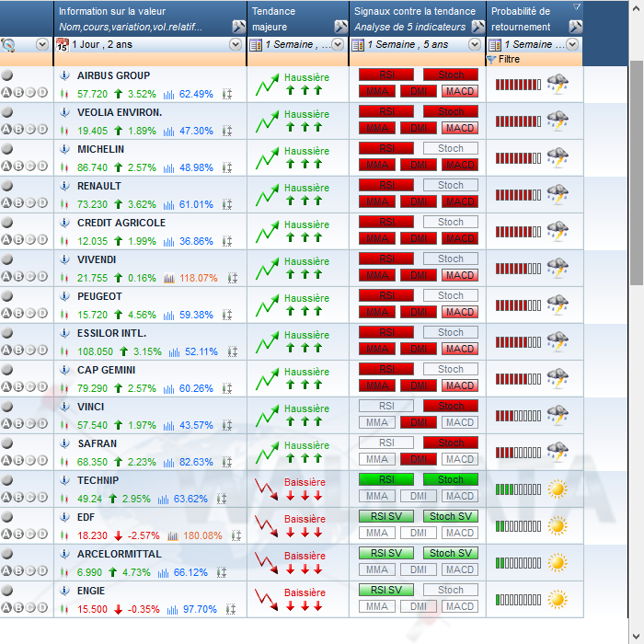Click the scrollbar up arrow
The image size is (644, 644).
(x=637, y=7)
